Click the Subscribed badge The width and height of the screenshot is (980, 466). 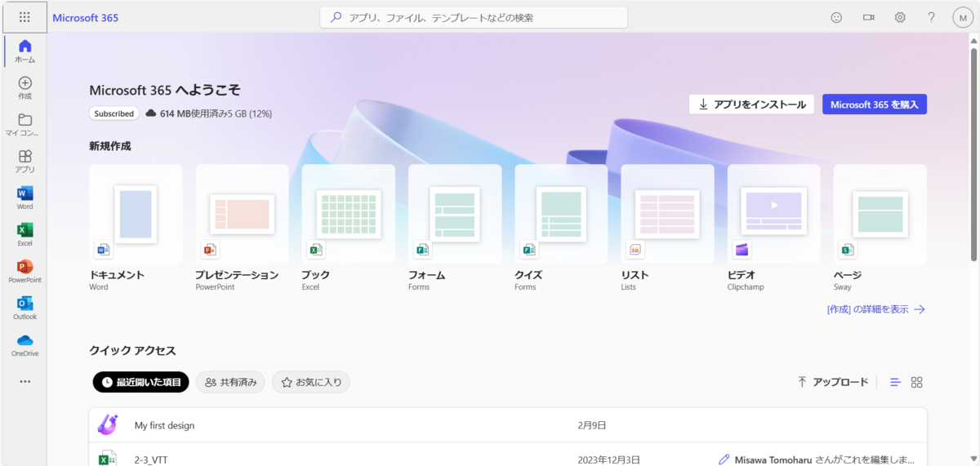[114, 113]
